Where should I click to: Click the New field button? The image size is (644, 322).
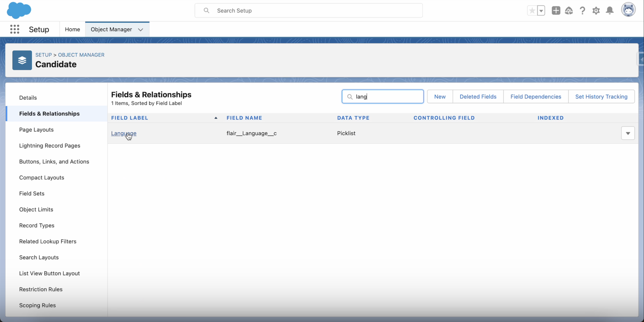coord(440,97)
